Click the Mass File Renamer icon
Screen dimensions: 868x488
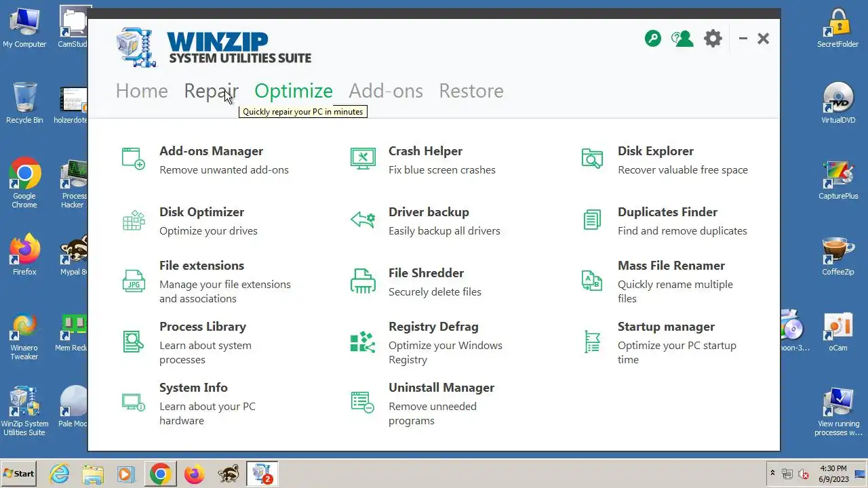[592, 281]
